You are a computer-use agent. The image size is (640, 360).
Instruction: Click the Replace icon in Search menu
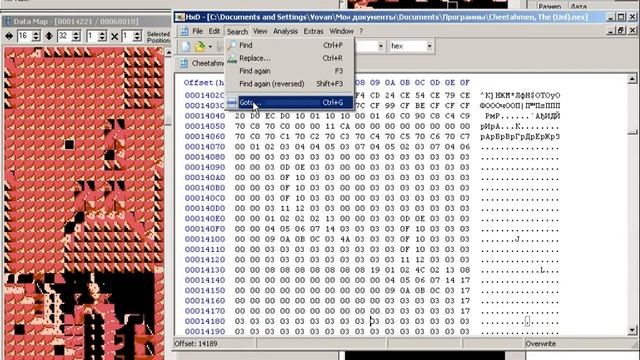click(x=232, y=58)
